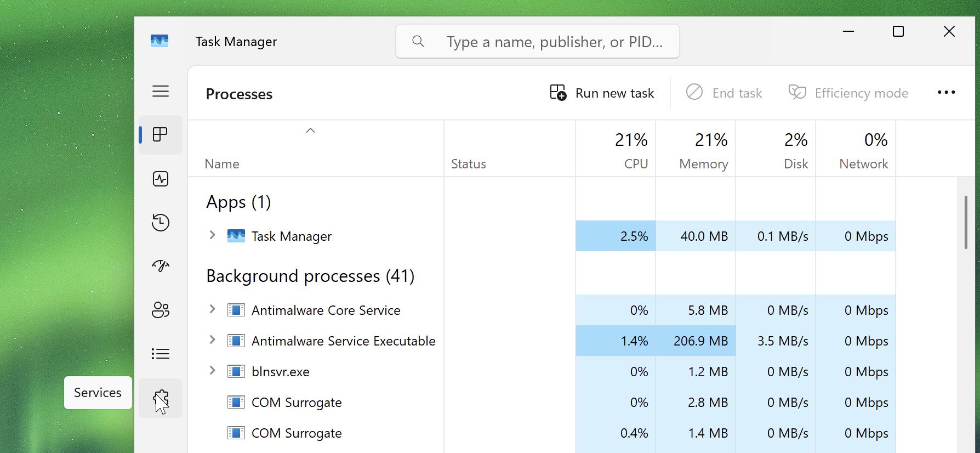Viewport: 980px width, 453px height.
Task: Sort processes by Memory column header
Action: click(x=696, y=149)
